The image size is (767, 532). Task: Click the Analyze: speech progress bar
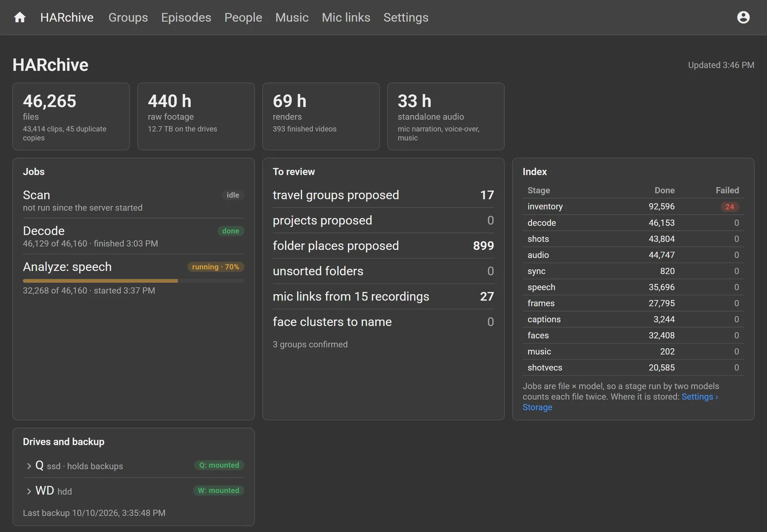133,281
